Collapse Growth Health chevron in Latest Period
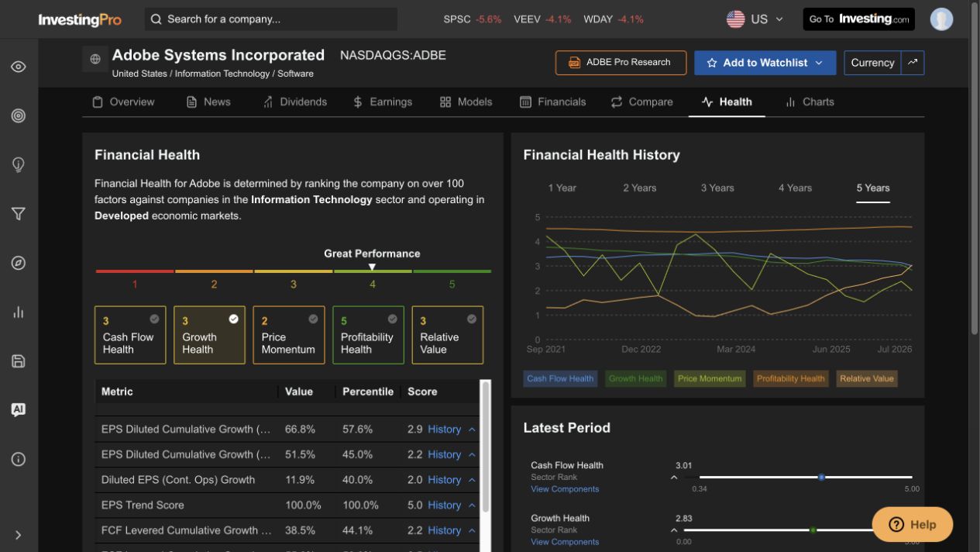 click(x=674, y=530)
